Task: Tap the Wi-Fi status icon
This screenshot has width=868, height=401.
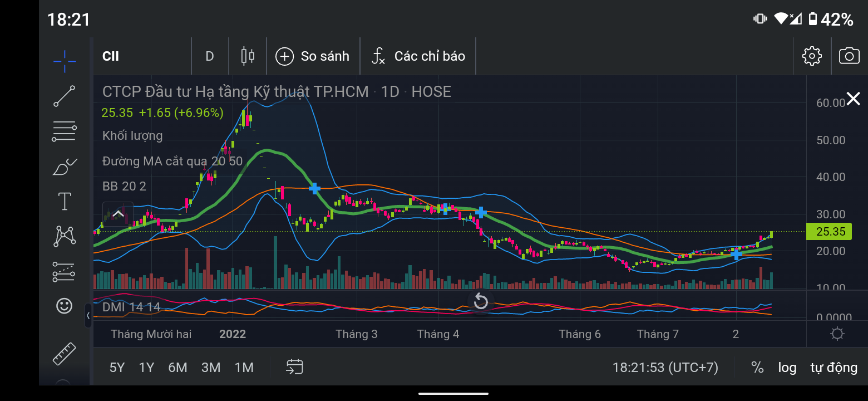Action: (x=781, y=19)
